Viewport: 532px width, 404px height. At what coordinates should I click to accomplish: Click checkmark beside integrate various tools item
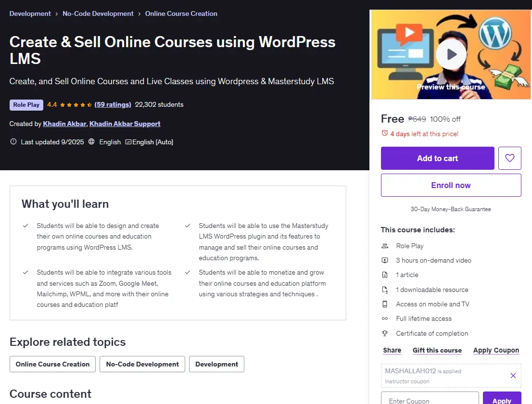coord(25,272)
